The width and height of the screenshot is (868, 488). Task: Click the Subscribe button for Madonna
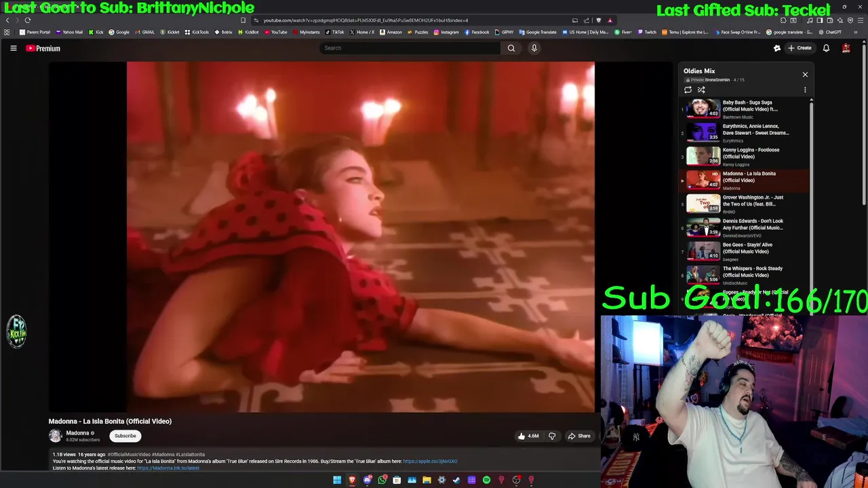click(x=125, y=436)
